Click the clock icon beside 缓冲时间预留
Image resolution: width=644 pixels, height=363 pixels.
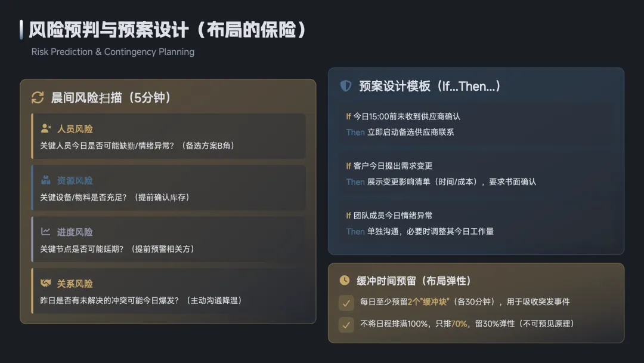(x=345, y=280)
